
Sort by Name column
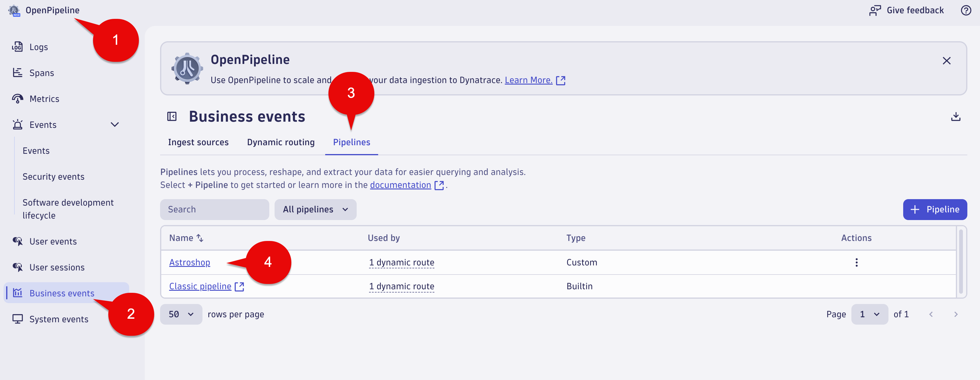(x=186, y=238)
